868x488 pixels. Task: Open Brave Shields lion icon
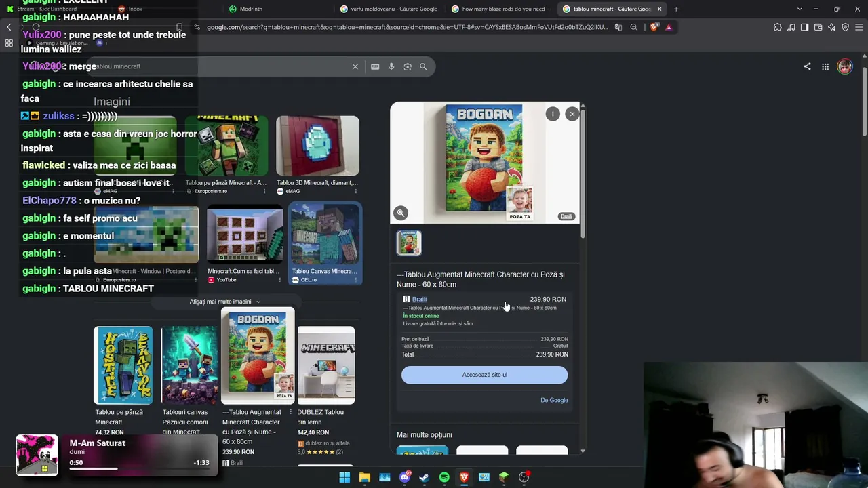pyautogui.click(x=654, y=27)
